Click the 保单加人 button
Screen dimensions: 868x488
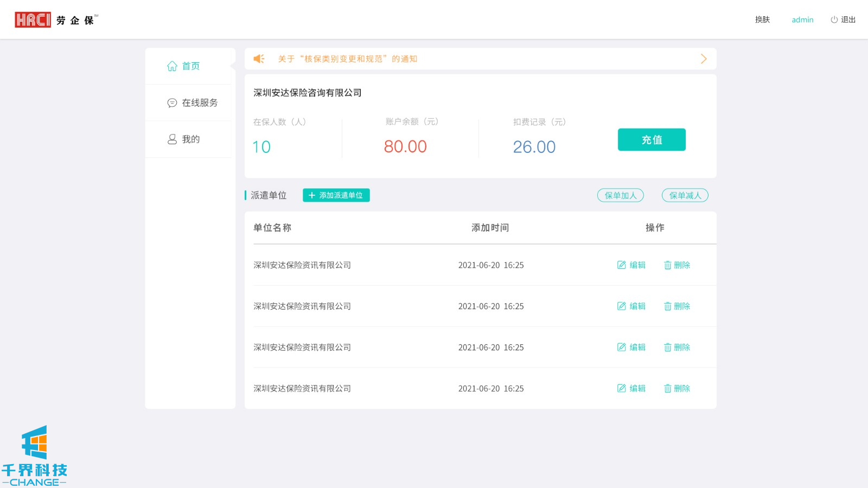[x=620, y=195]
